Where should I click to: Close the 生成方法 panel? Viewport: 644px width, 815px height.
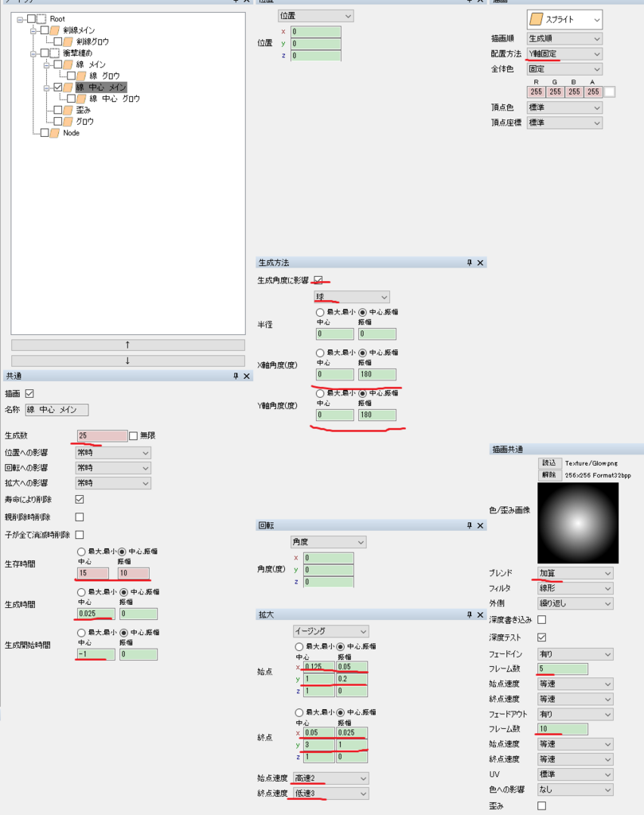point(480,263)
